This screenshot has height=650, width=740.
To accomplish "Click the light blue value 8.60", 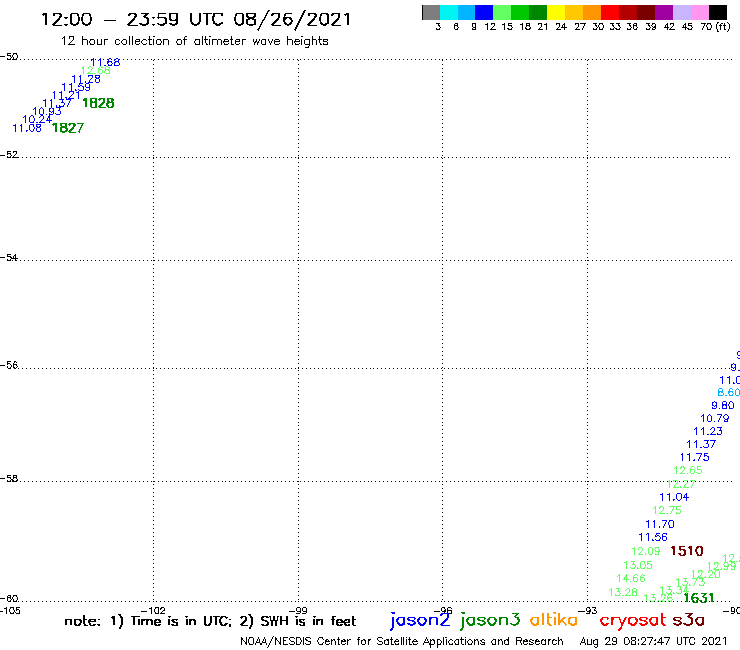I will pyautogui.click(x=728, y=392).
